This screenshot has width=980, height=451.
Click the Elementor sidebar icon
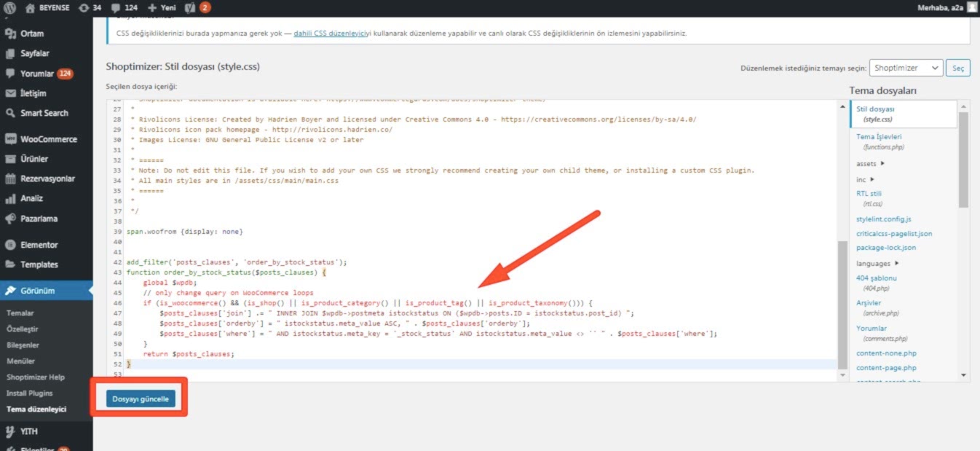(x=11, y=245)
